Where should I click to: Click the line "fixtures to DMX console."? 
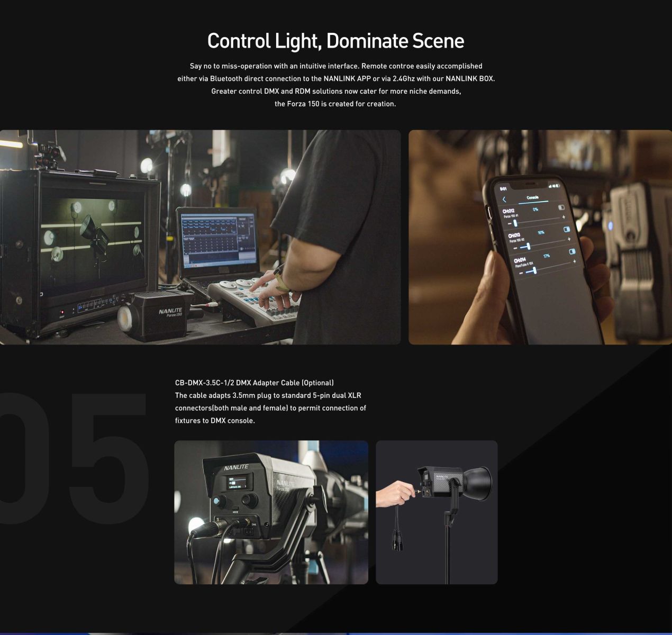[x=215, y=421]
